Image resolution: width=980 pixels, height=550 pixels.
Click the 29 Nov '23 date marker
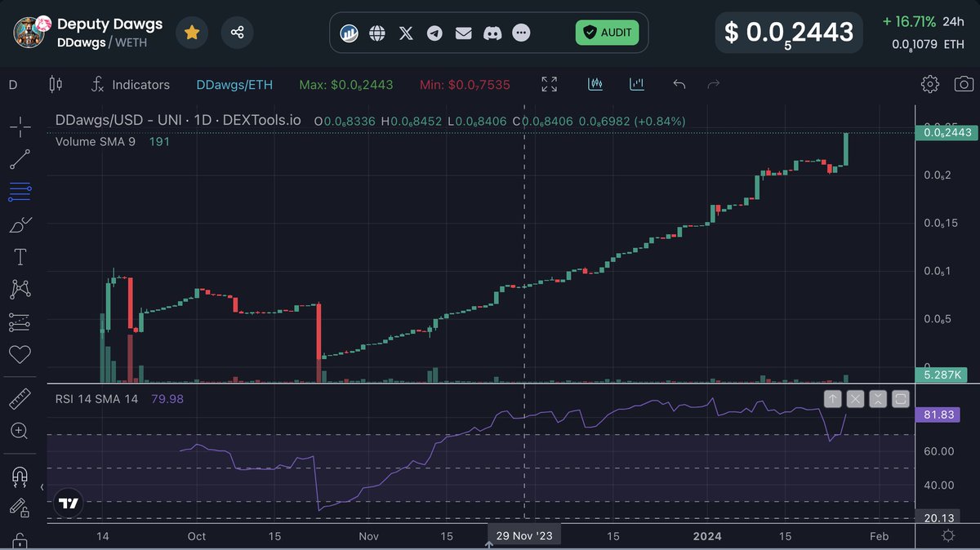coord(523,536)
